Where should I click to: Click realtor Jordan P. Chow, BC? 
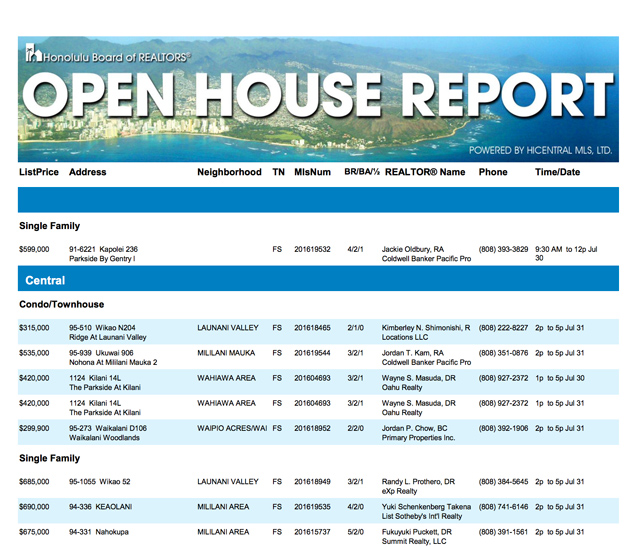(414, 428)
